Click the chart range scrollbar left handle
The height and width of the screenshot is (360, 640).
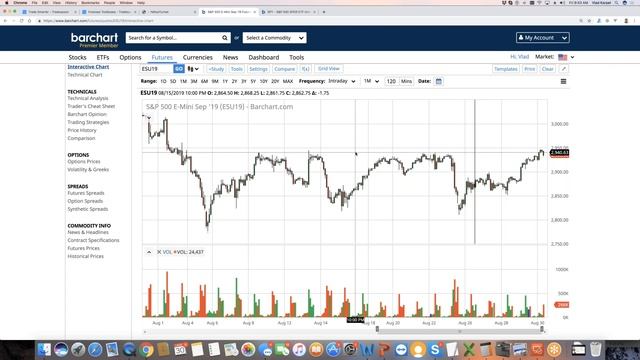[x=377, y=329]
